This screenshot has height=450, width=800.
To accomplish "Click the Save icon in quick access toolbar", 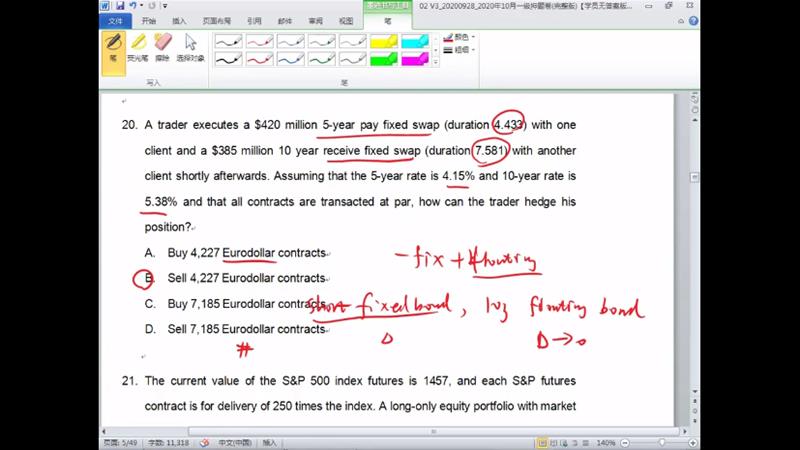I will tap(121, 6).
